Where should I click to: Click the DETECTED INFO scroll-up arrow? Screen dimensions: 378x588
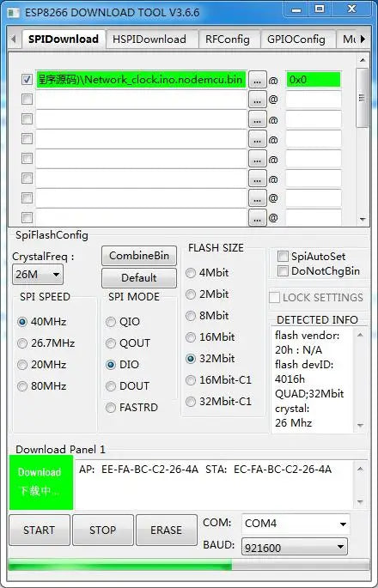pos(360,335)
